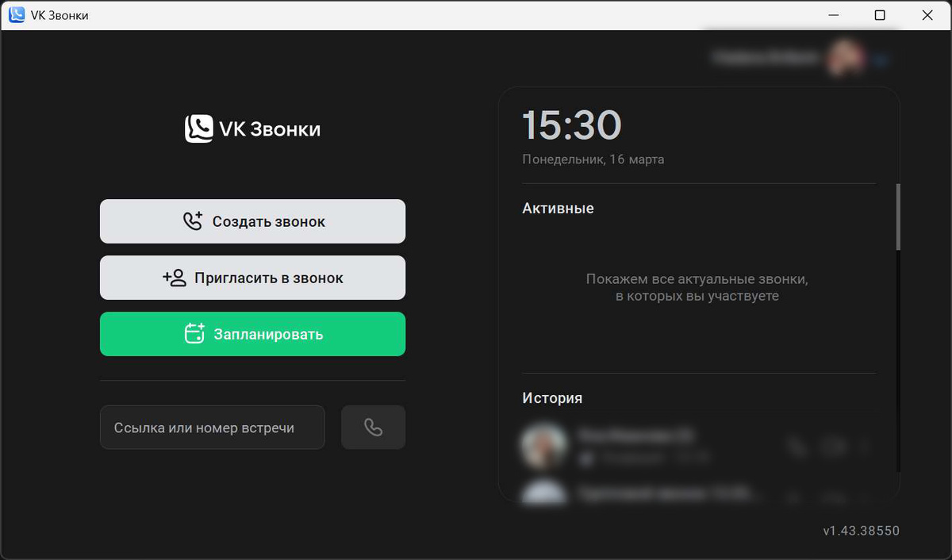
Task: Start video call from first История row
Action: (x=833, y=447)
